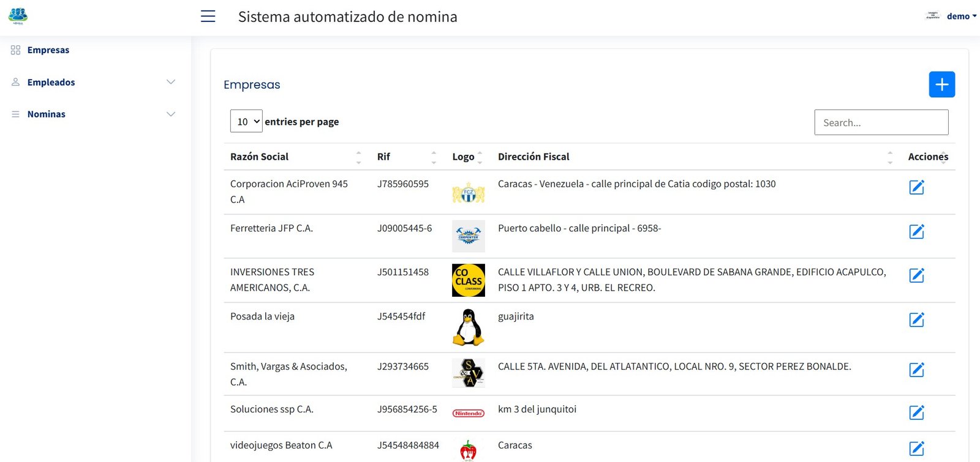
Task: Expand the Empleados sidebar menu
Action: point(93,82)
